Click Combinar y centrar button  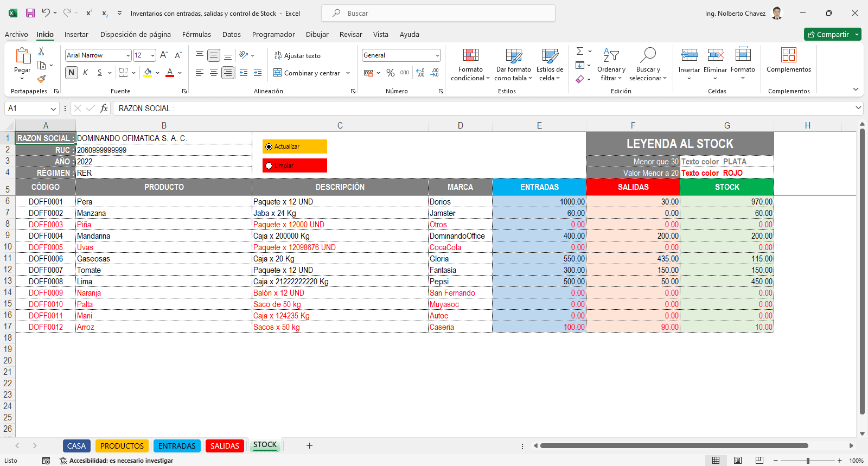[x=307, y=73]
